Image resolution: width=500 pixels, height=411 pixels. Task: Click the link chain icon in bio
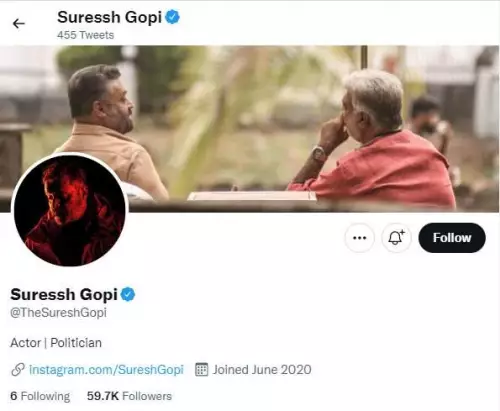(x=18, y=370)
